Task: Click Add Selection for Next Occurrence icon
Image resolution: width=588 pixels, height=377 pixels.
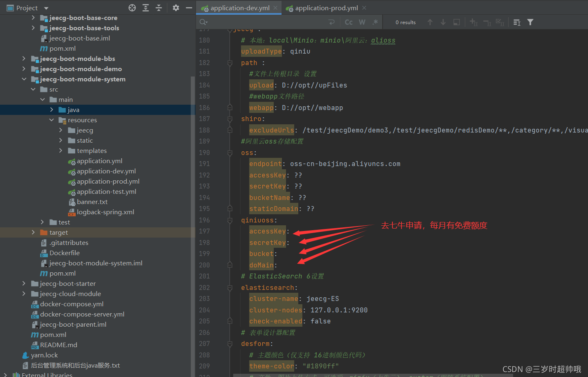Action: pos(474,22)
